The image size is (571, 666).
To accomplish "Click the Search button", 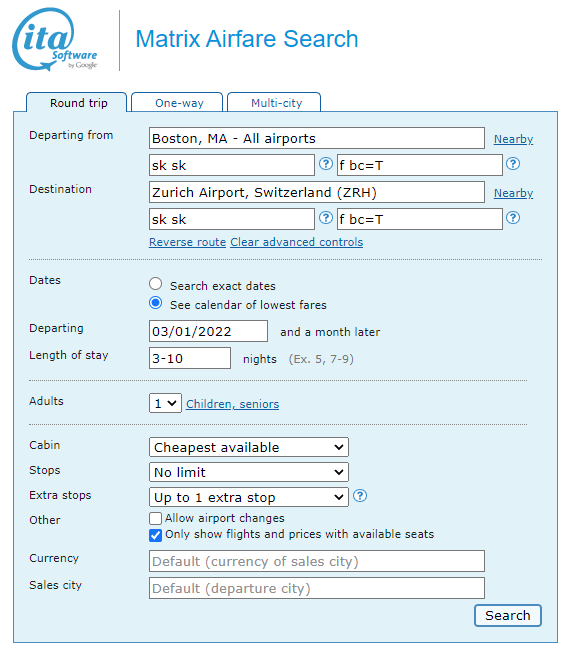I will coord(508,615).
